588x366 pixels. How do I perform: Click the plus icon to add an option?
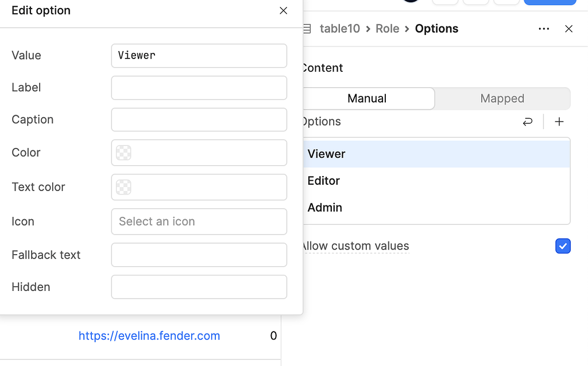(x=559, y=121)
